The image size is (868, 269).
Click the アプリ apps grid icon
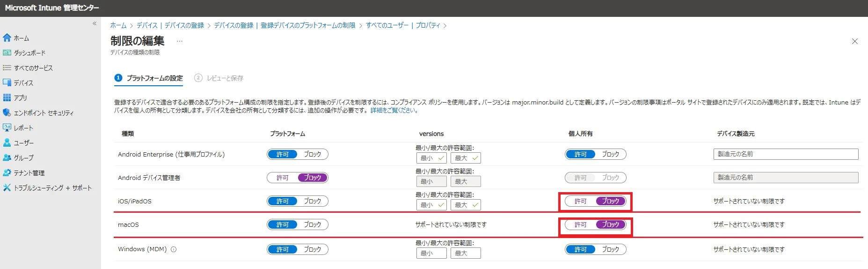click(7, 97)
